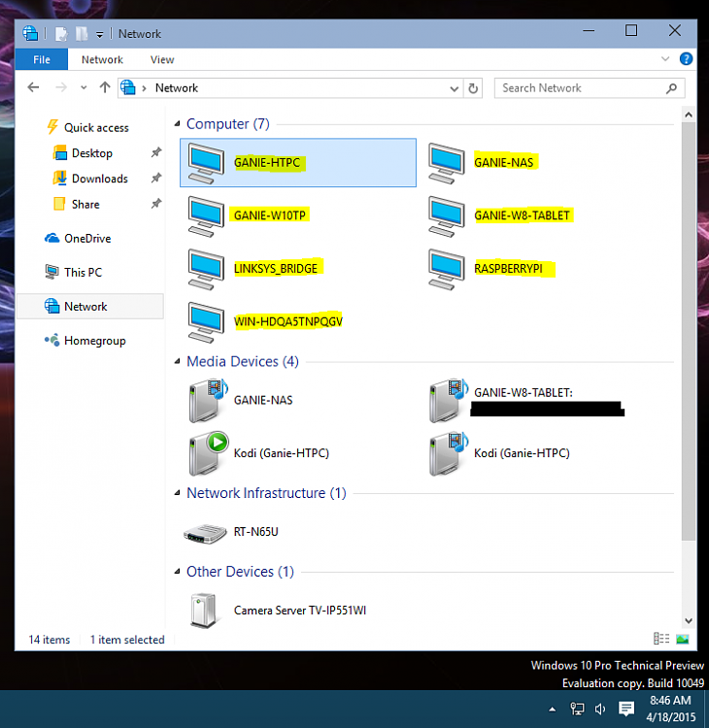This screenshot has height=728, width=709.
Task: Select the GANIE-W8-TABLET media device icon
Action: click(x=449, y=400)
